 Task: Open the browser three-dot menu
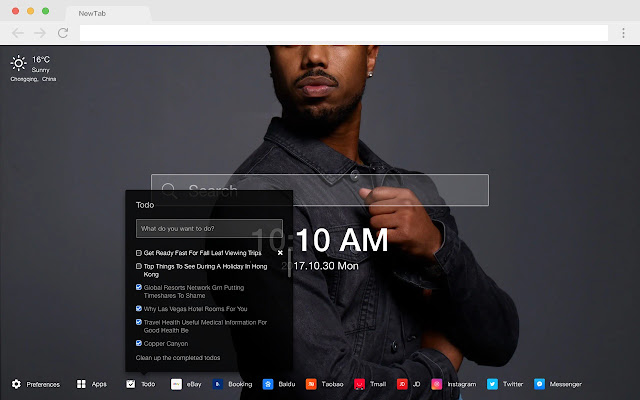(x=623, y=33)
